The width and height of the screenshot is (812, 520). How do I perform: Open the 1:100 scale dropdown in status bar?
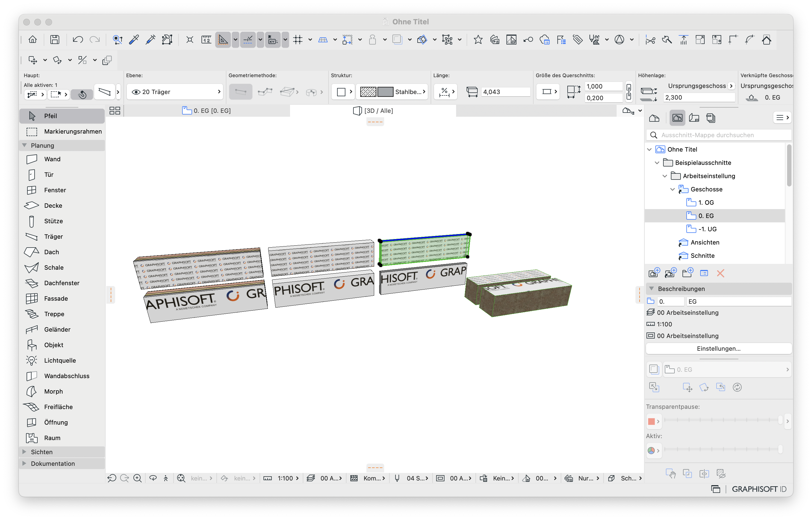point(281,479)
